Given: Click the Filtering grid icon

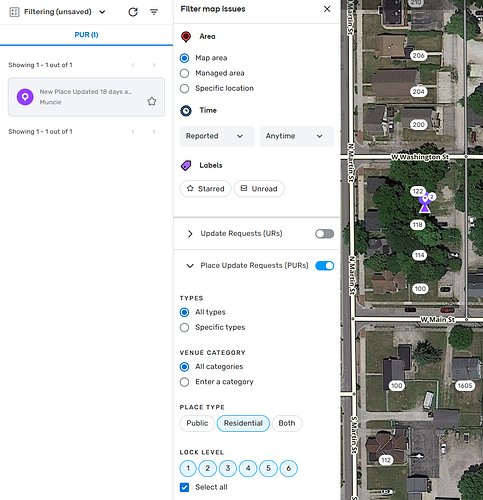Looking at the screenshot, I should tap(14, 12).
